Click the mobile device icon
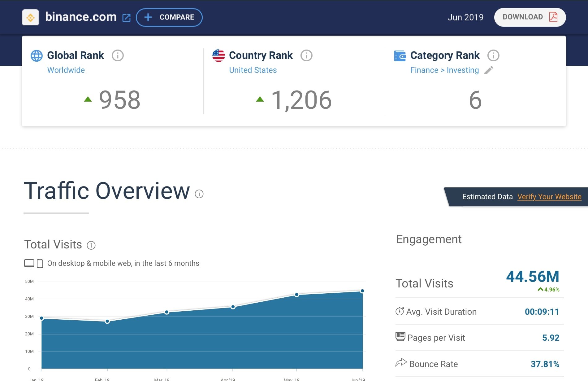This screenshot has width=588, height=381. (40, 264)
